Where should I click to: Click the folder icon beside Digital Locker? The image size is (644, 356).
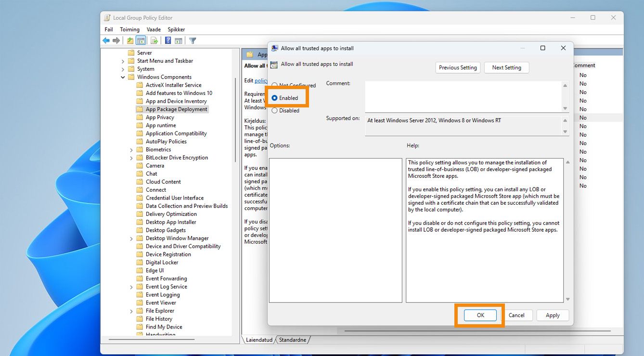pyautogui.click(x=140, y=263)
